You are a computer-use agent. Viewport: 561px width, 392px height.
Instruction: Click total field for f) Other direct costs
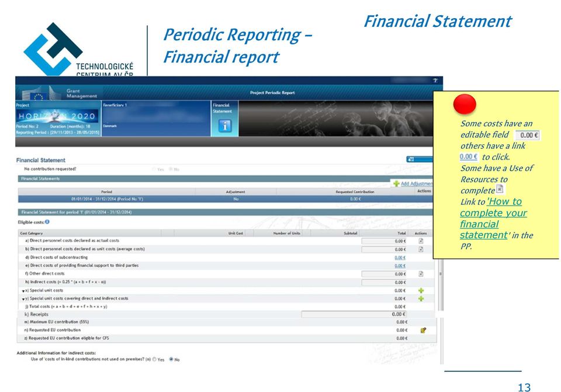(x=384, y=274)
